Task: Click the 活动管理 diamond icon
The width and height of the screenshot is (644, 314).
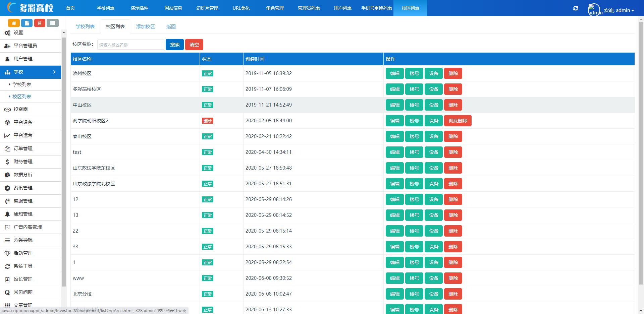Action: click(x=7, y=253)
